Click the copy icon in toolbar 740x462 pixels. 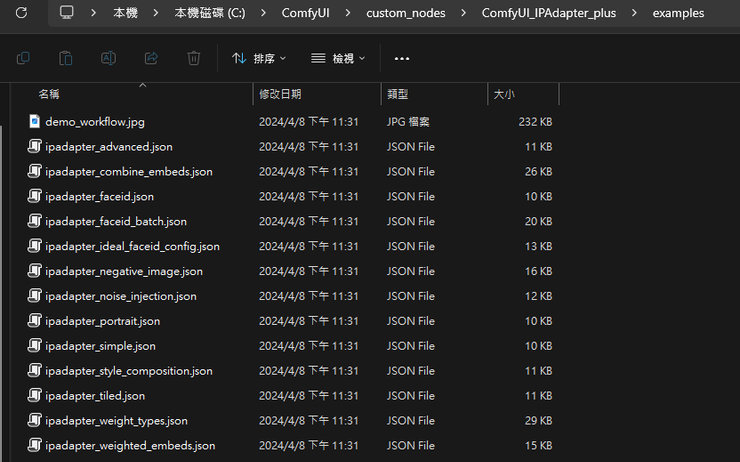tap(23, 59)
